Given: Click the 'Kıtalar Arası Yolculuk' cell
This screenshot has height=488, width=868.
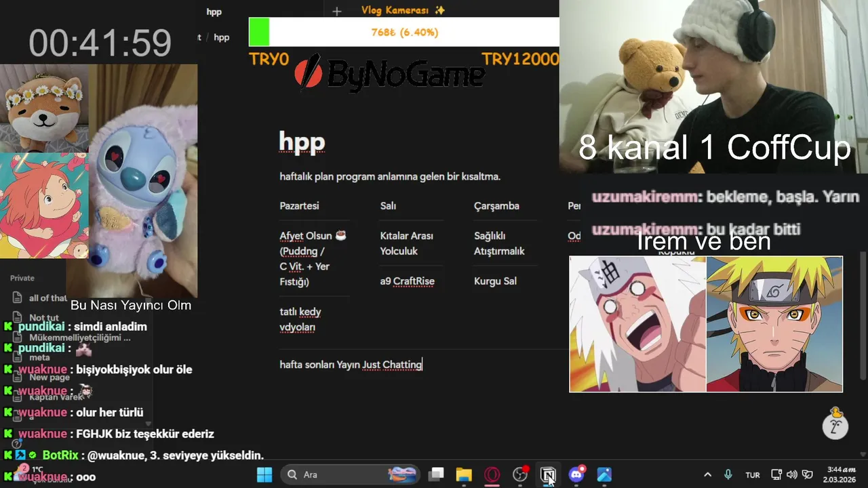Looking at the screenshot, I should point(407,243).
